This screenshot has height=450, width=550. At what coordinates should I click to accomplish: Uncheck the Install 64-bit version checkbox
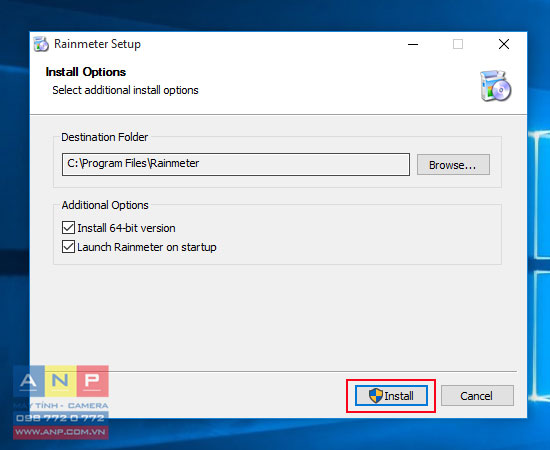click(68, 228)
